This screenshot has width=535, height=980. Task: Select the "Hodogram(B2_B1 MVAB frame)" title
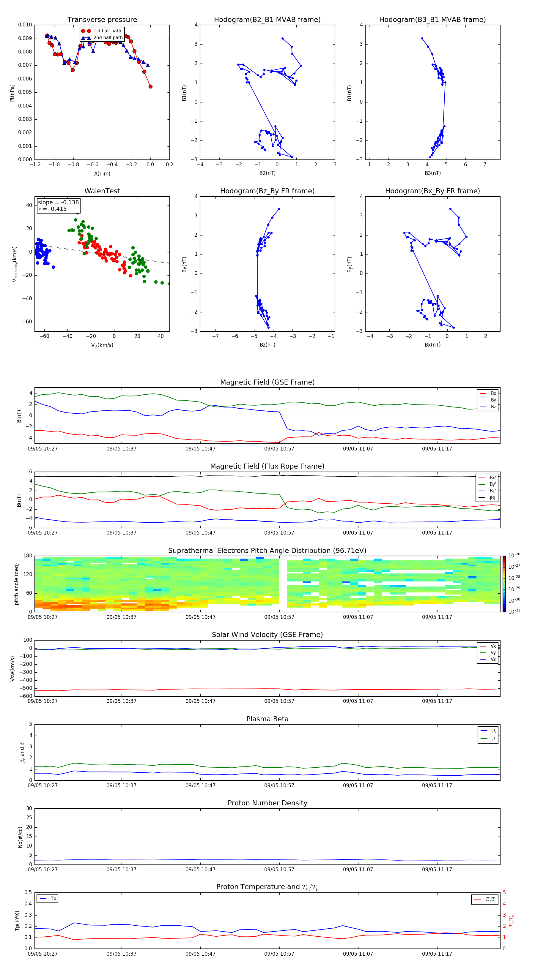pyautogui.click(x=267, y=20)
